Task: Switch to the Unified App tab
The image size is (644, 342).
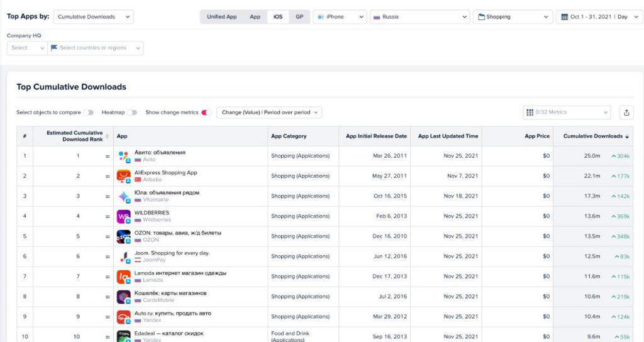Action: [x=221, y=17]
